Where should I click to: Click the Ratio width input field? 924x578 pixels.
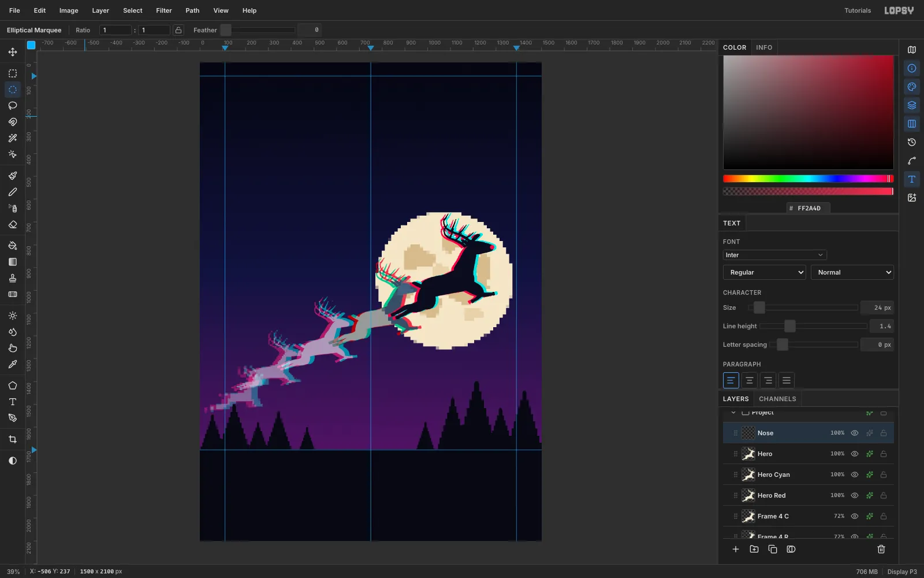coord(115,30)
